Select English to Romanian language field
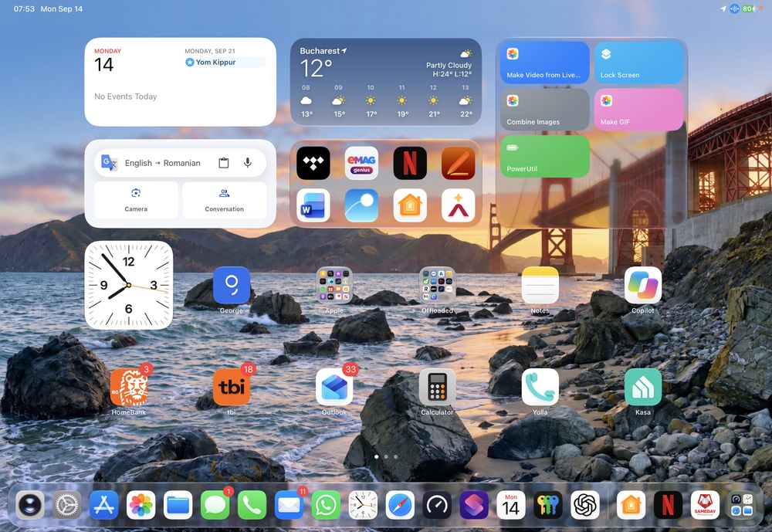This screenshot has width=772, height=532. (162, 163)
